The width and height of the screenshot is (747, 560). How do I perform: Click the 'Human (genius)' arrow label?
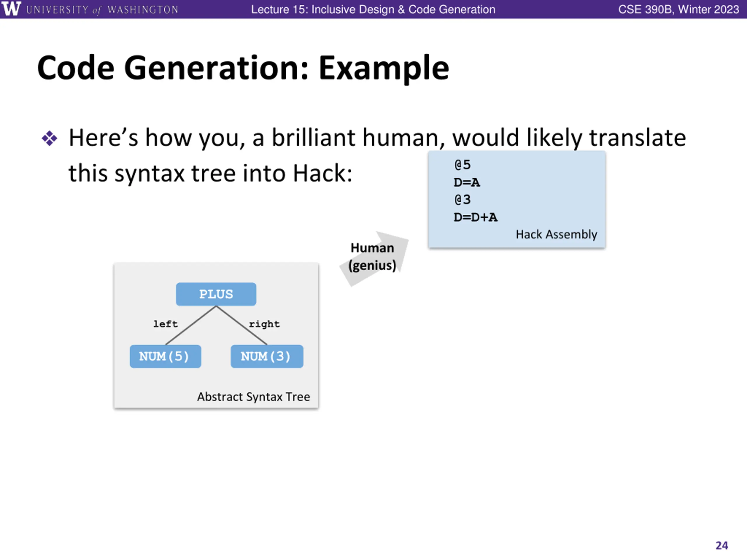tap(373, 257)
